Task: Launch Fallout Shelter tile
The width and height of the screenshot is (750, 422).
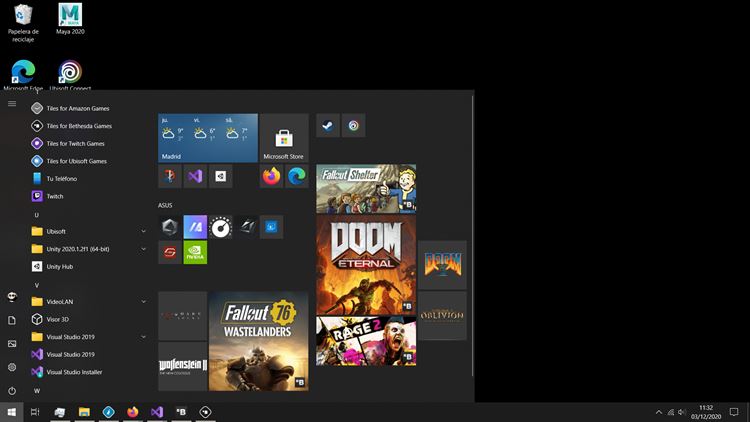Action: [366, 189]
